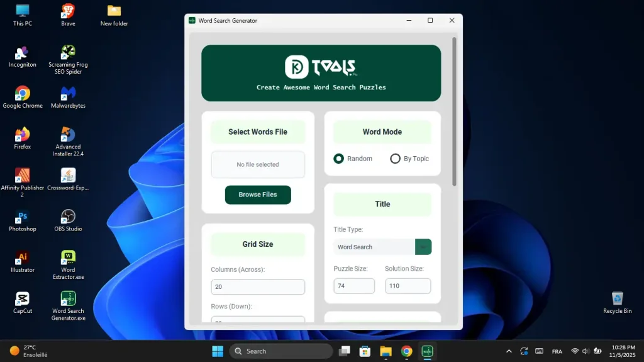Launch Screaming Frog SEO Spider shortcut
Viewport: 644px width, 362px height.
pyautogui.click(x=68, y=53)
